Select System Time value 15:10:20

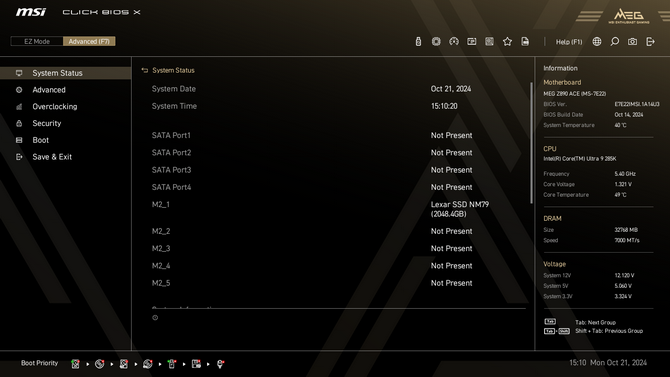click(444, 106)
